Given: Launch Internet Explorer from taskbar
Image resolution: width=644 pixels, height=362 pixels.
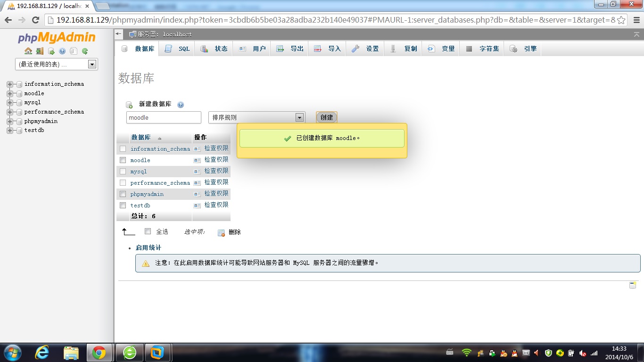Looking at the screenshot, I should tap(42, 353).
